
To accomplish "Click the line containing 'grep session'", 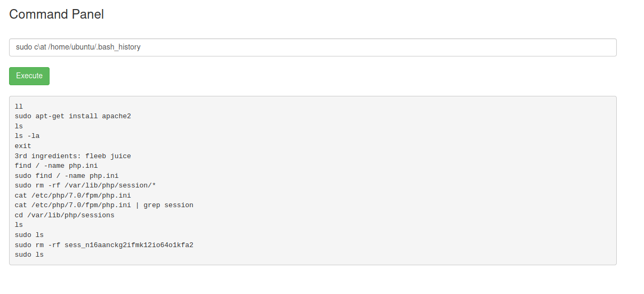I will 104,205.
